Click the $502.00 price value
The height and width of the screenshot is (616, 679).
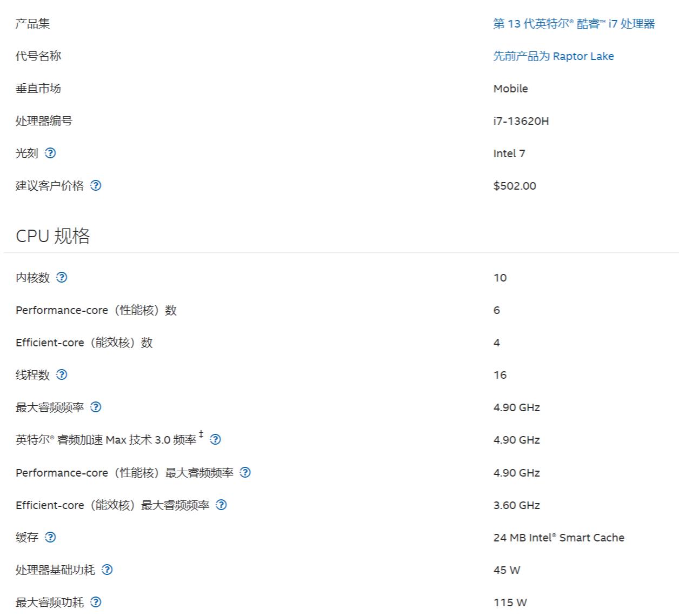[x=515, y=186]
